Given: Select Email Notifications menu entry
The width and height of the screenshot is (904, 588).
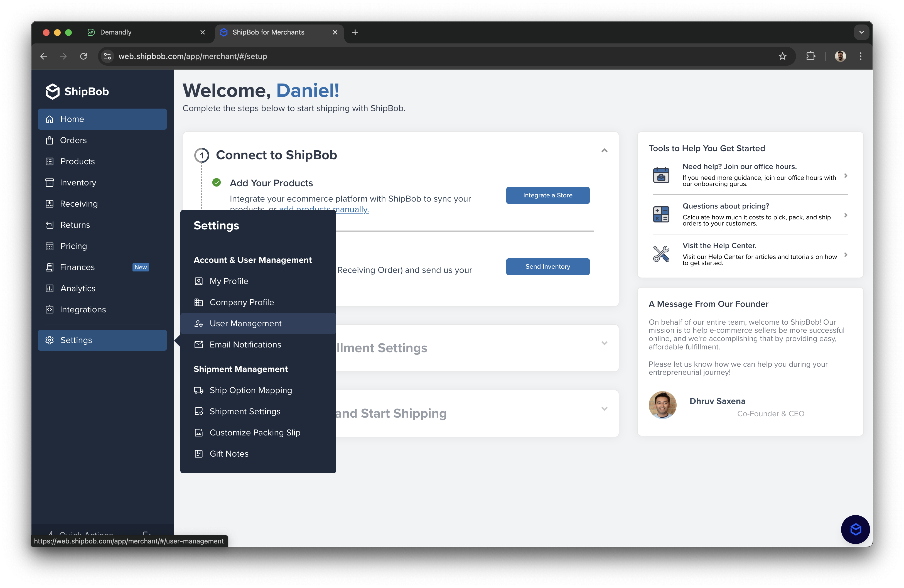Looking at the screenshot, I should pyautogui.click(x=245, y=345).
